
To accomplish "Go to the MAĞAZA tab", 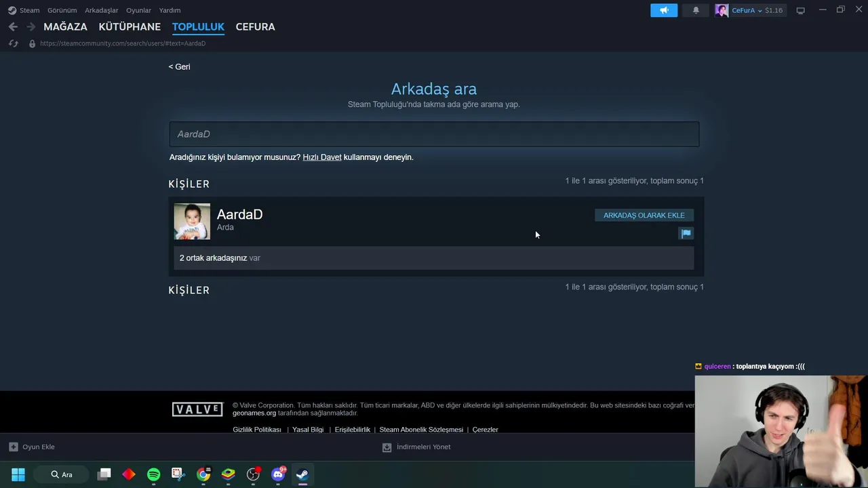I will coord(65,26).
